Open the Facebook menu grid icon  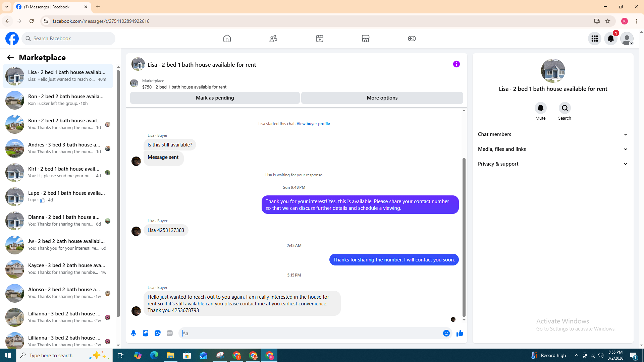point(595,39)
